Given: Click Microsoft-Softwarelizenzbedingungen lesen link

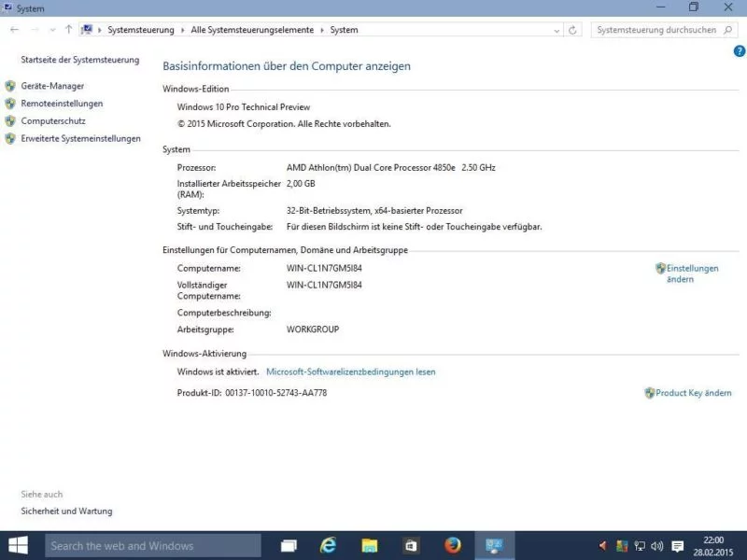Looking at the screenshot, I should click(351, 371).
